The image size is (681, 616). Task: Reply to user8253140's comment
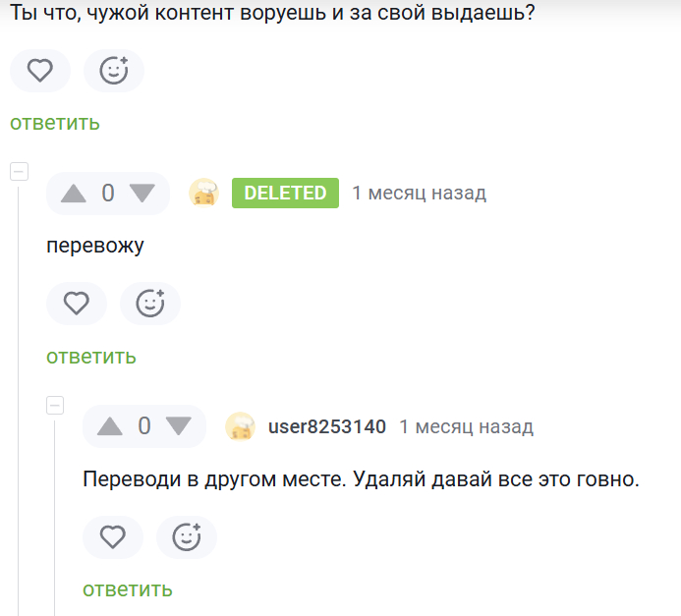[x=128, y=589]
